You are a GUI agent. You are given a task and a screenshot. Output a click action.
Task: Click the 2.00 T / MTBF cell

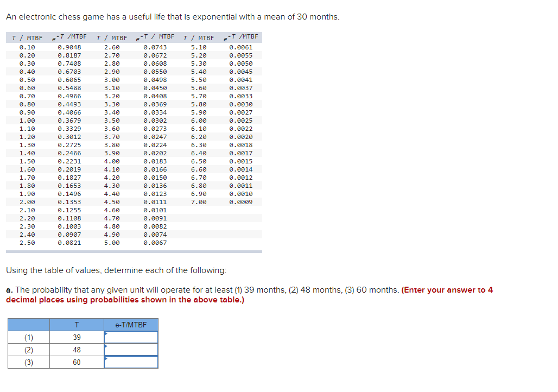tap(27, 202)
